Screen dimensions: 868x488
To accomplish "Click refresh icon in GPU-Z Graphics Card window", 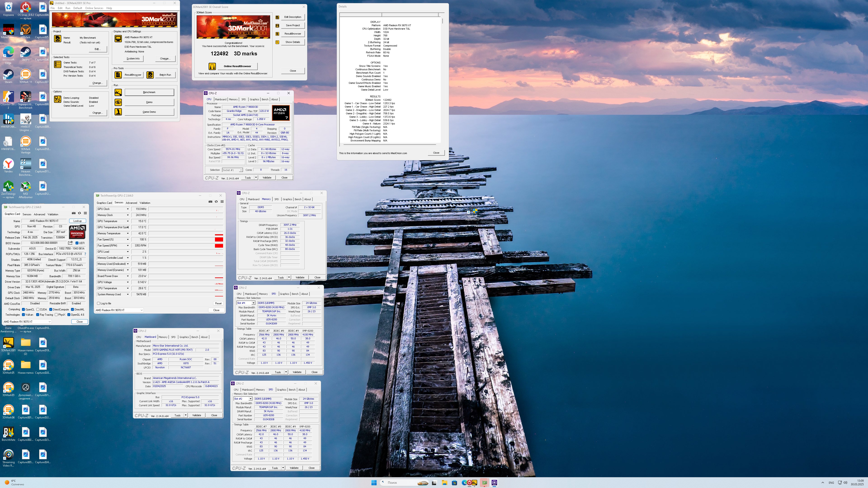I will point(80,213).
